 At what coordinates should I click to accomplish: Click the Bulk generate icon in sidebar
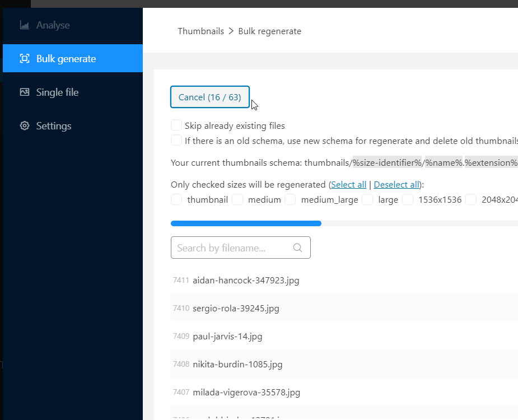point(25,58)
